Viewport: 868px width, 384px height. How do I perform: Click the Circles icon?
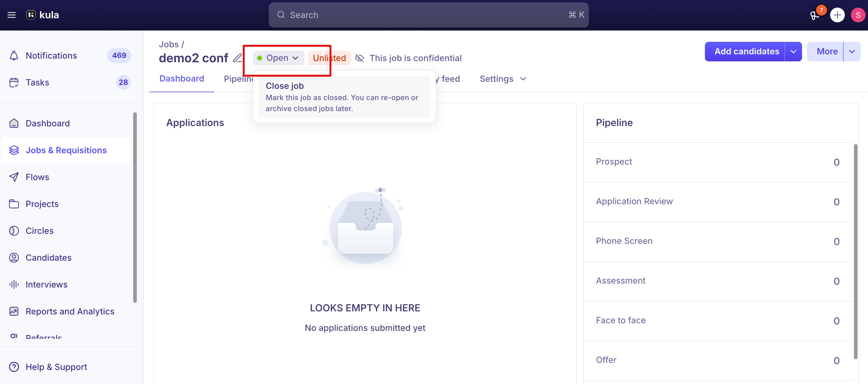14,231
